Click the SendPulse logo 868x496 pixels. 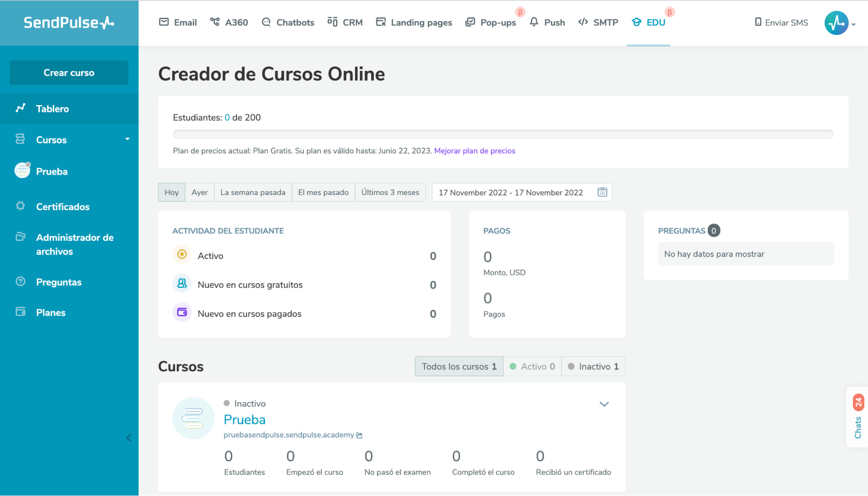[x=69, y=23]
